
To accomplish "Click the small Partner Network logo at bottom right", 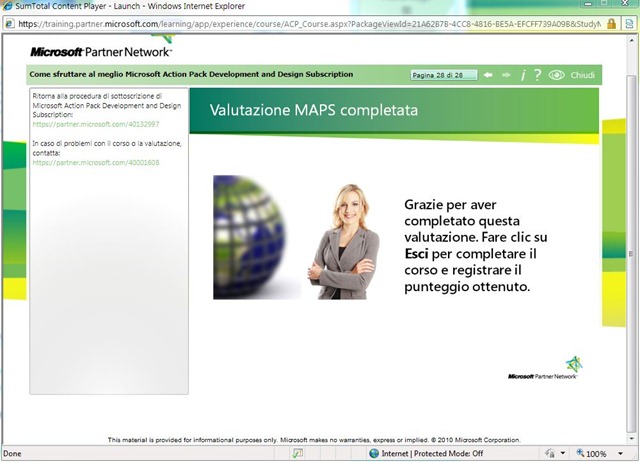I will pos(544,368).
